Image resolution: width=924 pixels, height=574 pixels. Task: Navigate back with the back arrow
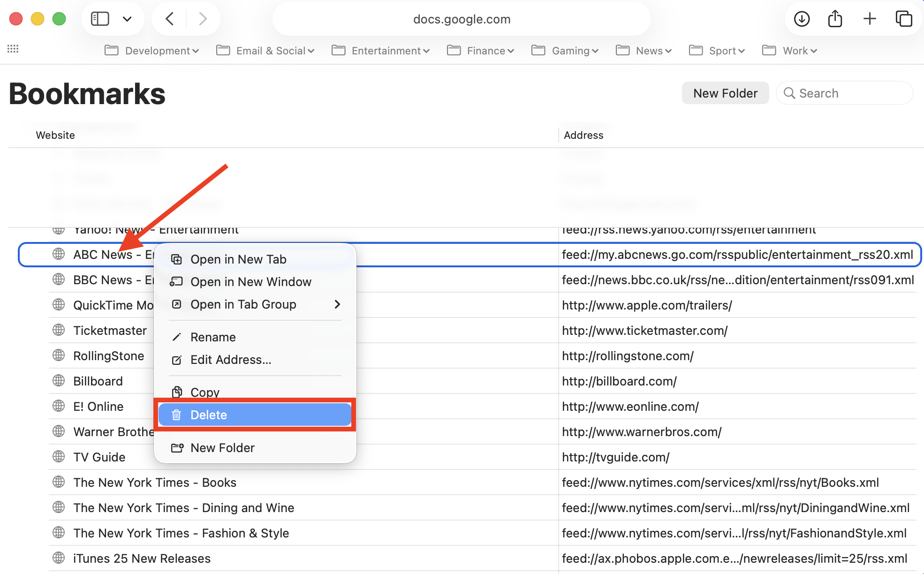click(169, 19)
